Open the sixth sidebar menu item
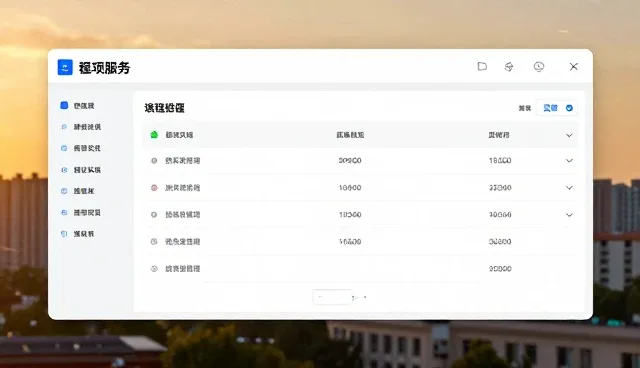 [x=81, y=213]
